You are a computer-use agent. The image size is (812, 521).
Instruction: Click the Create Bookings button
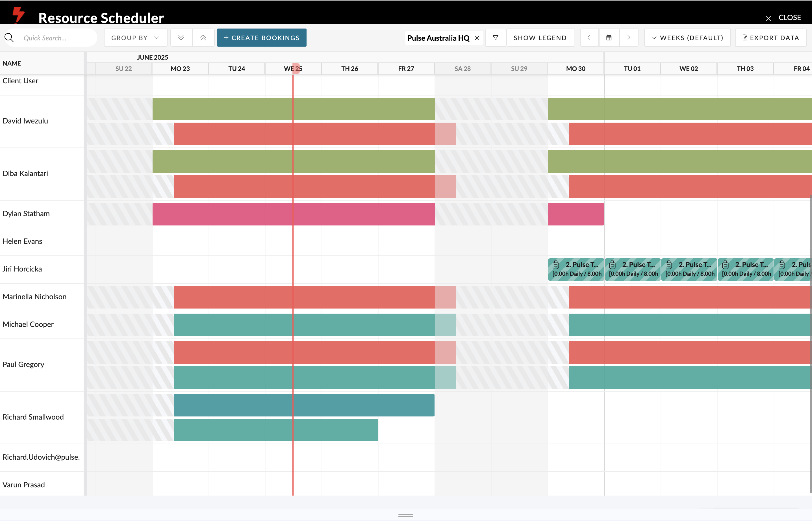pos(262,38)
